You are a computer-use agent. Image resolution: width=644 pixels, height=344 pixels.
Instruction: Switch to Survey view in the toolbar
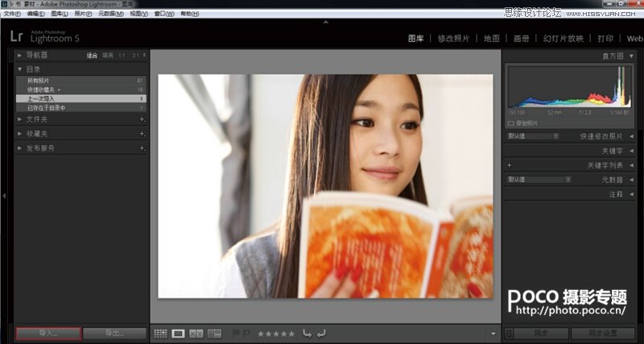[x=214, y=334]
